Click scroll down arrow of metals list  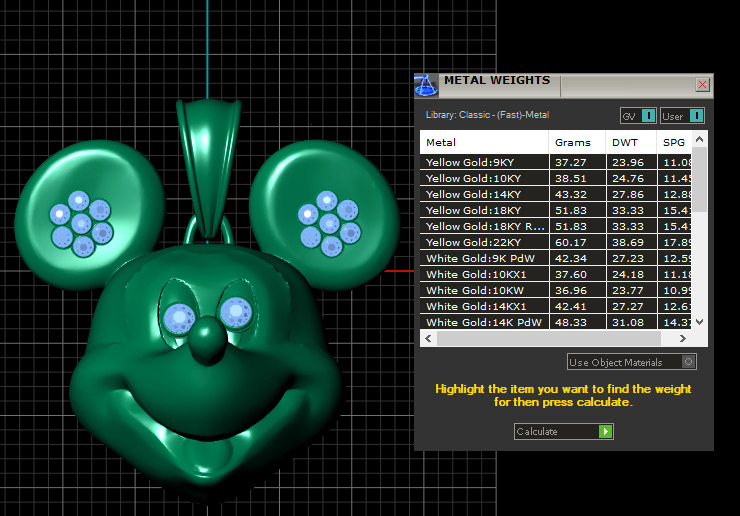click(x=699, y=322)
